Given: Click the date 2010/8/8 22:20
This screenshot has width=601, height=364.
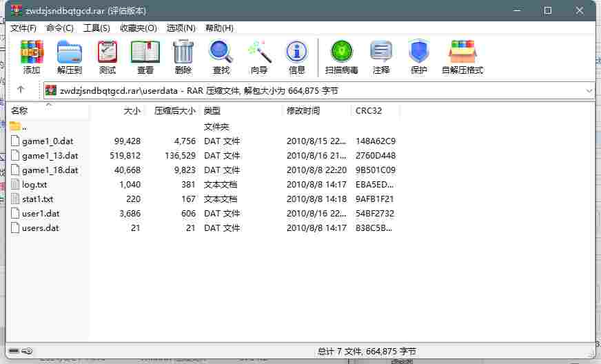Looking at the screenshot, I should click(x=316, y=170).
